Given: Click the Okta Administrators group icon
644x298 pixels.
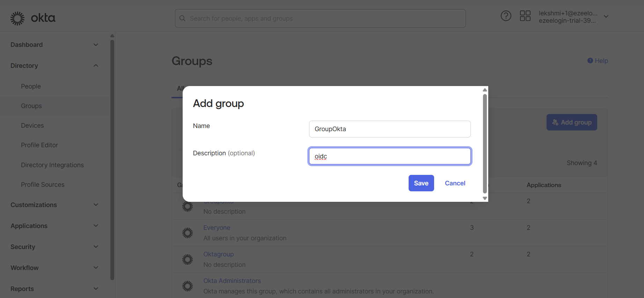Looking at the screenshot, I should tap(188, 286).
